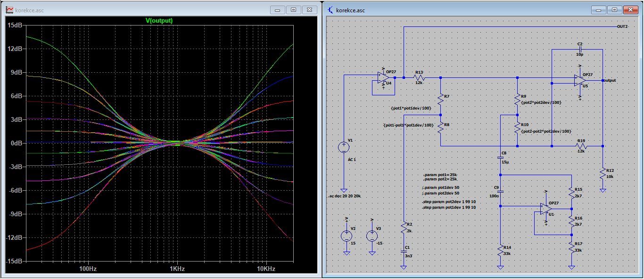
Task: Select the U4 OP27 op-amp symbol
Action: click(383, 77)
